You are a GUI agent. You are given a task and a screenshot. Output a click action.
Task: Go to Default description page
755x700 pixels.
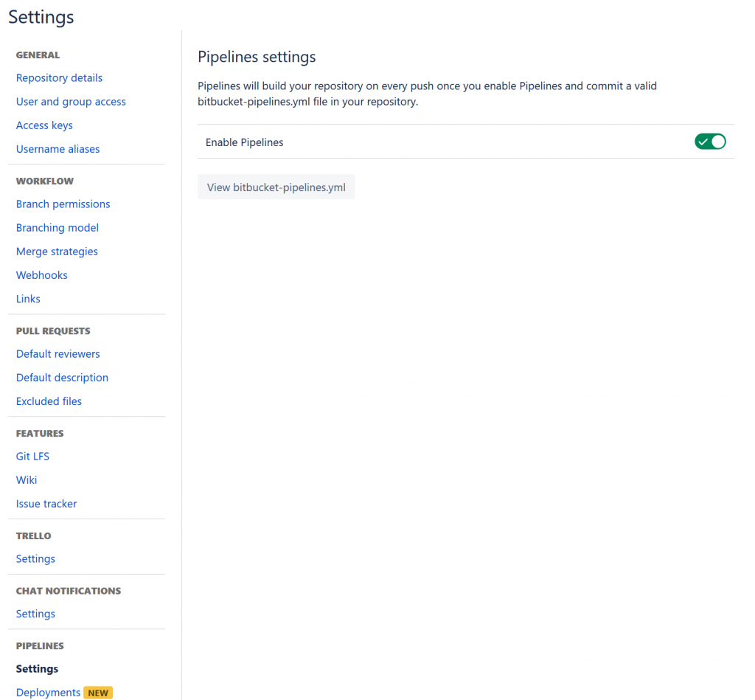click(62, 377)
